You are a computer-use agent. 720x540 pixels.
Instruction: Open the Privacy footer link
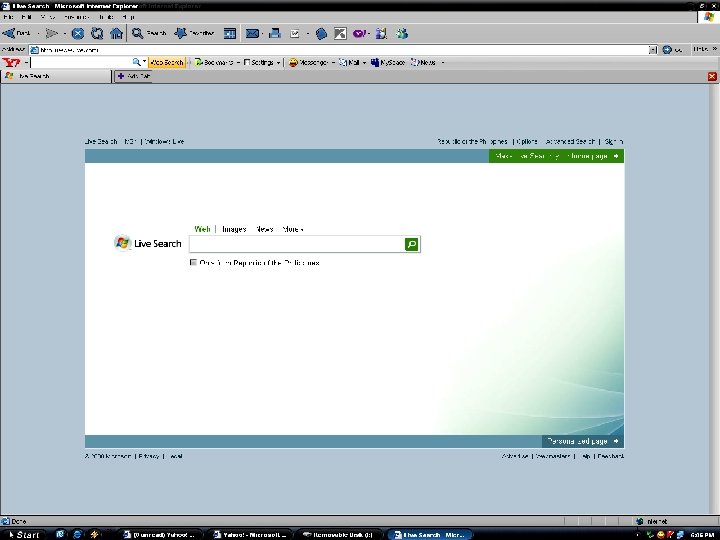point(149,456)
